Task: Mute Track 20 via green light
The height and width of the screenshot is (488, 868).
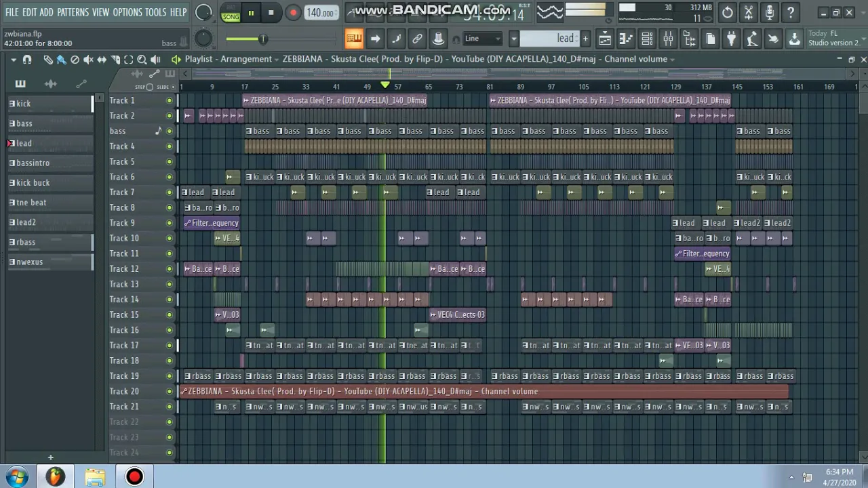Action: (x=170, y=391)
